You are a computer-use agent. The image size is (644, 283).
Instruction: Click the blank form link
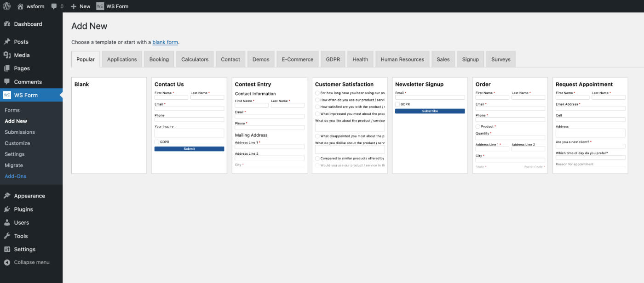pyautogui.click(x=165, y=42)
